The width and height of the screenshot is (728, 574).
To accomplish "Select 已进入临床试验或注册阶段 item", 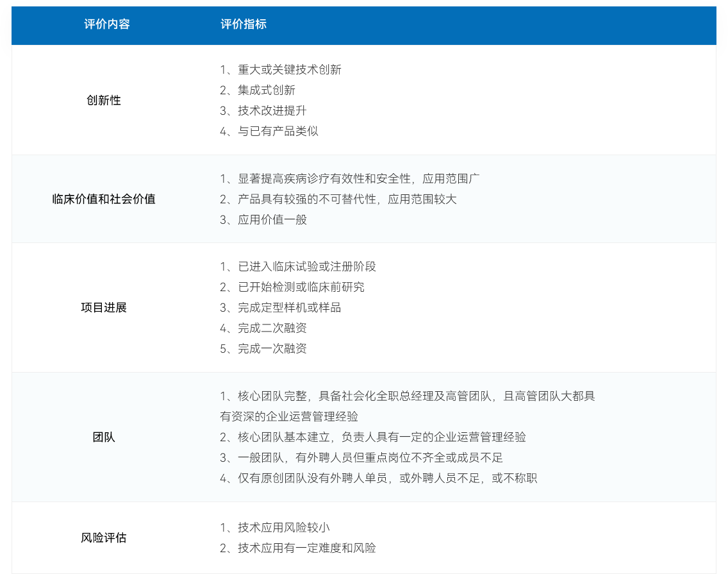I will tap(298, 266).
